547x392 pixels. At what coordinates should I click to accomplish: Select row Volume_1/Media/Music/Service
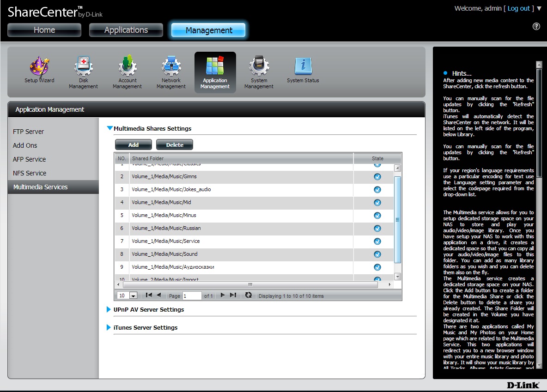click(x=254, y=241)
